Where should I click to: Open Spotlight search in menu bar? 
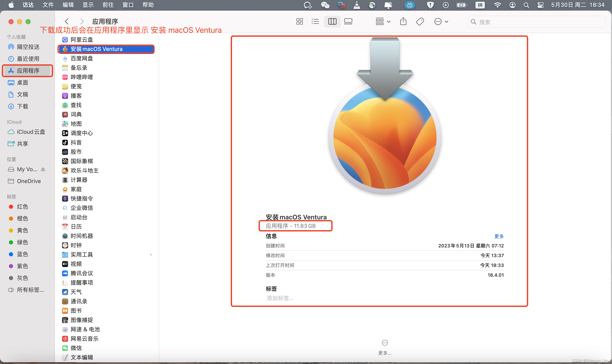(526, 5)
